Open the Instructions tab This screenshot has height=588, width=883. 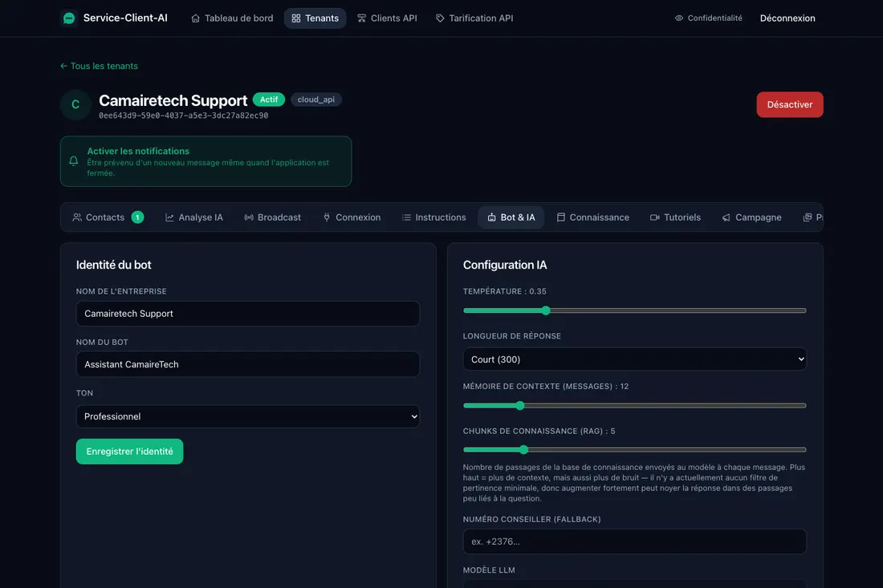[x=434, y=217]
